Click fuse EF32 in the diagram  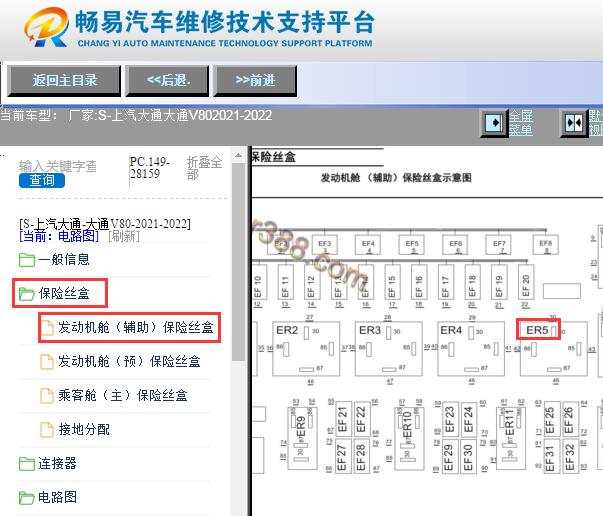pyautogui.click(x=570, y=456)
